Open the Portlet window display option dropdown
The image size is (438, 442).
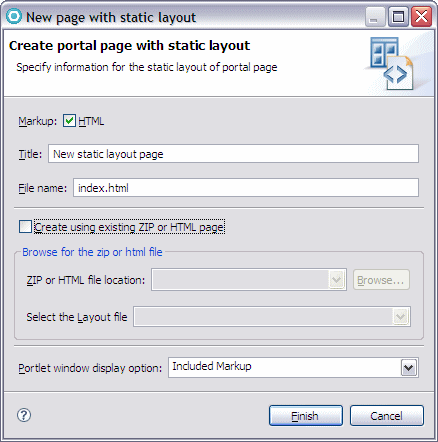click(409, 368)
